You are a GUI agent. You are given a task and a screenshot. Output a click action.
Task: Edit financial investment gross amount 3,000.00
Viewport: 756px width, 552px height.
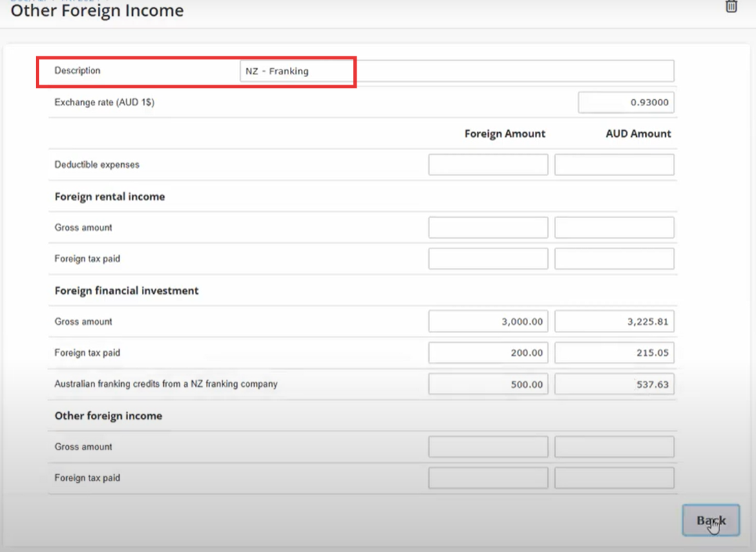click(x=488, y=321)
